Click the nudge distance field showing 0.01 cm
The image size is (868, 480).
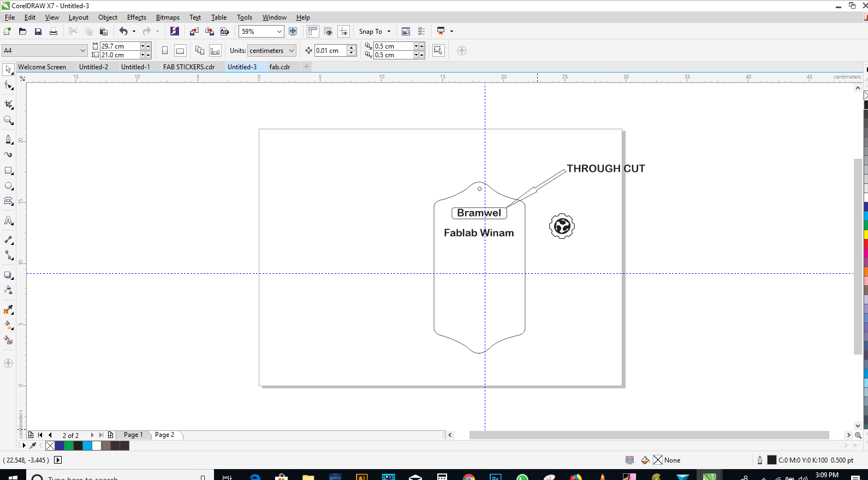pos(331,51)
